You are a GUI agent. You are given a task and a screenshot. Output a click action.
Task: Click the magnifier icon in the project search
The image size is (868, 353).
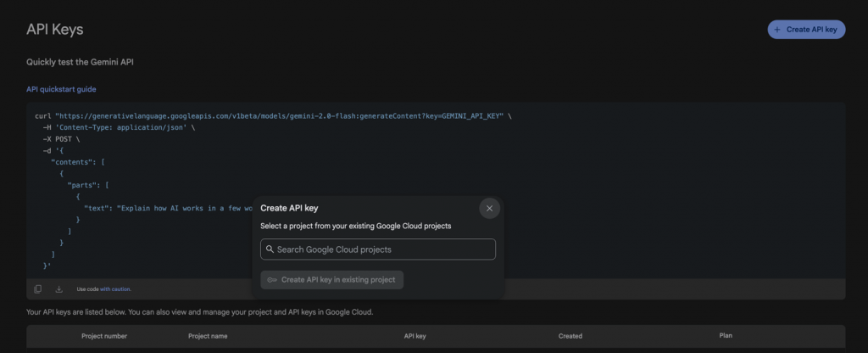pyautogui.click(x=270, y=249)
